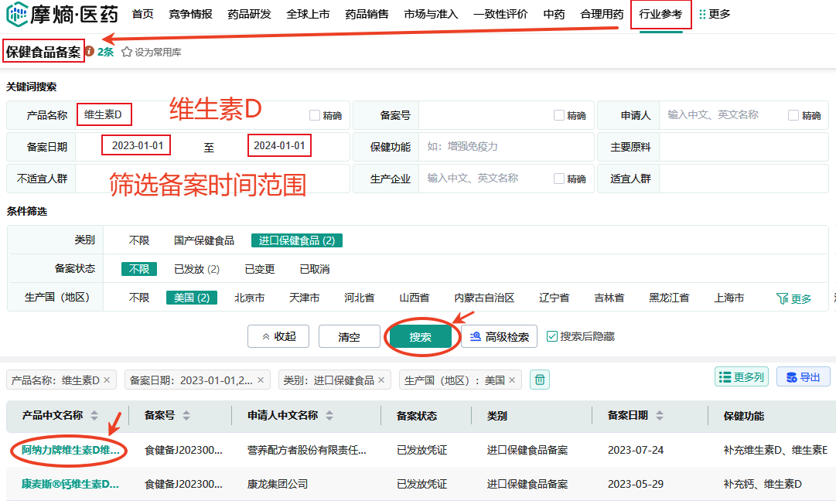Expand 更多 regions in 生产国 filter
The width and height of the screenshot is (836, 504).
tap(793, 298)
